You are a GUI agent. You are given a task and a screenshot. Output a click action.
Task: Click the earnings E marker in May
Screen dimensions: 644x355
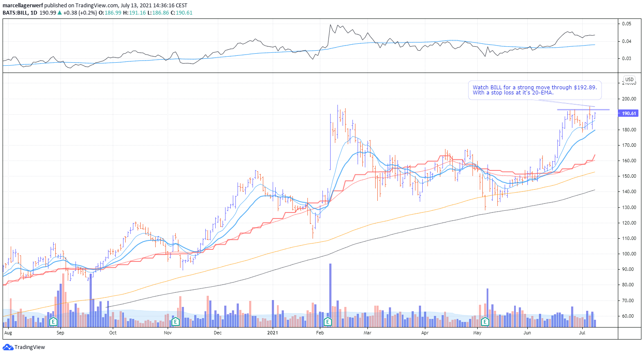click(485, 322)
